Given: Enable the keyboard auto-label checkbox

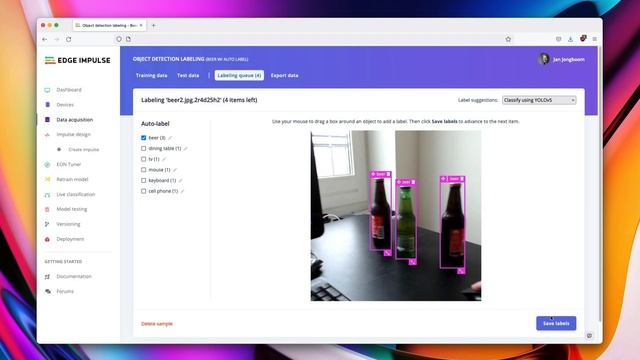Looking at the screenshot, I should pyautogui.click(x=143, y=180).
